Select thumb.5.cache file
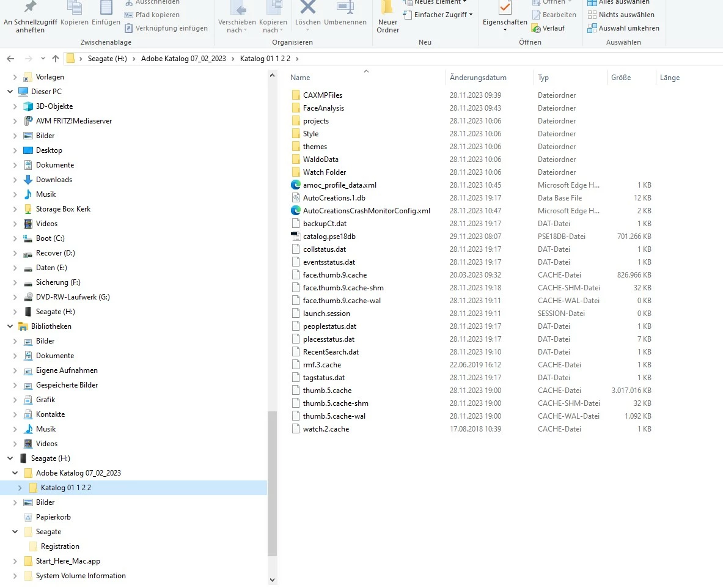Viewport: 723px width, 588px height. (x=327, y=390)
